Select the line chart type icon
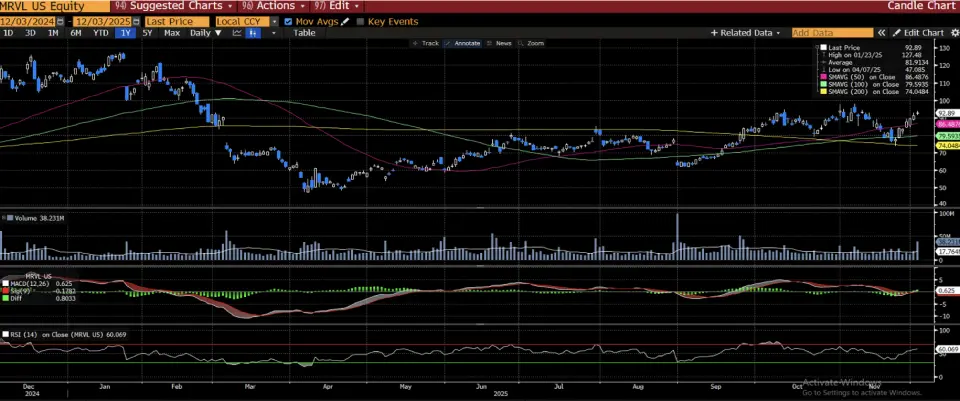 point(237,33)
